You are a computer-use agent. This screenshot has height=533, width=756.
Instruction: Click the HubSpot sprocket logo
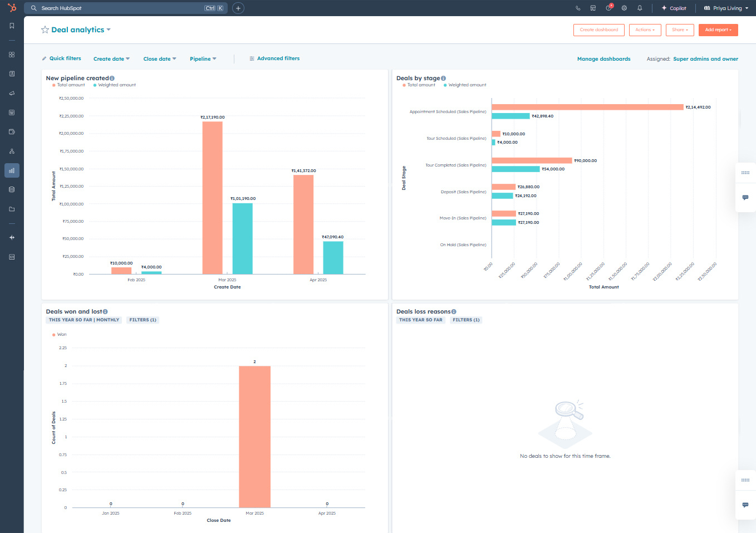point(12,8)
